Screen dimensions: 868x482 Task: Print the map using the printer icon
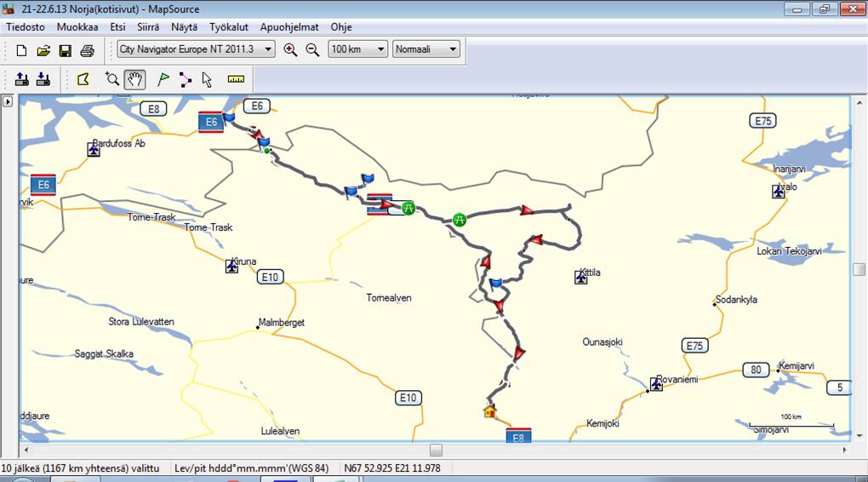point(87,50)
